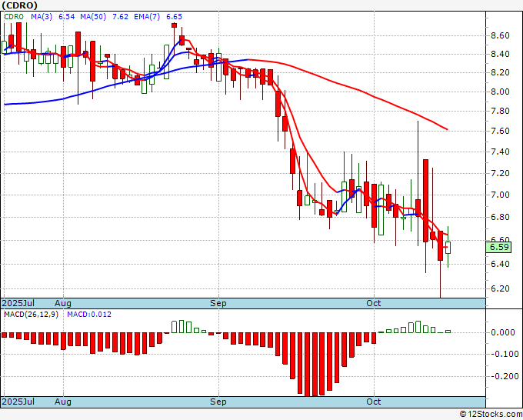
Task: Click the 7.00 price axis label
Action: click(x=500, y=195)
